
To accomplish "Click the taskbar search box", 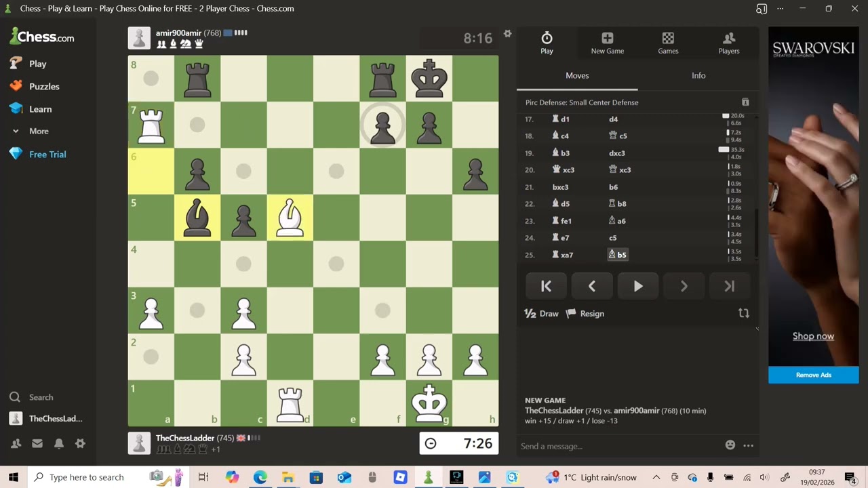I will pos(107,477).
